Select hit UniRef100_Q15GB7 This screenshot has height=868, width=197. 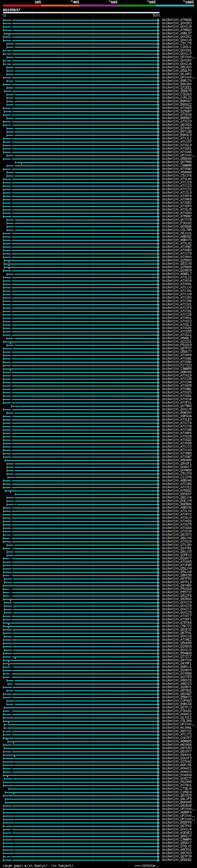coord(177,111)
